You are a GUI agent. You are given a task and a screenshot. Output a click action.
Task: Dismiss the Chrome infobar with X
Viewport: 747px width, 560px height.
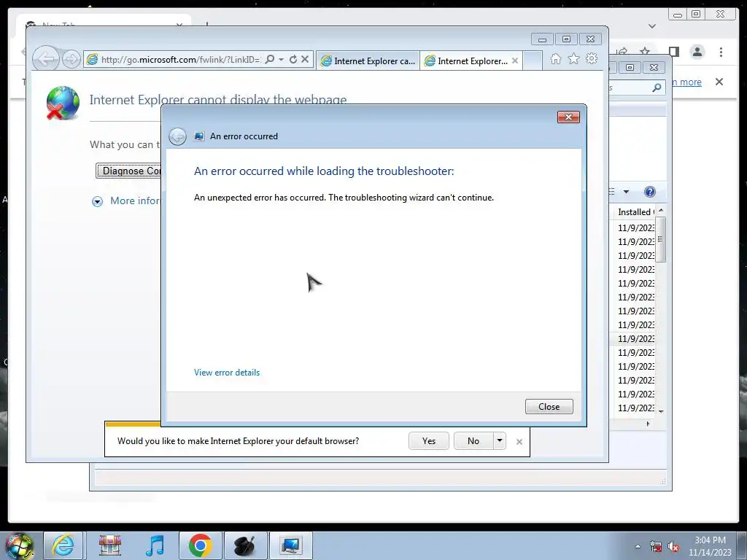pyautogui.click(x=719, y=82)
